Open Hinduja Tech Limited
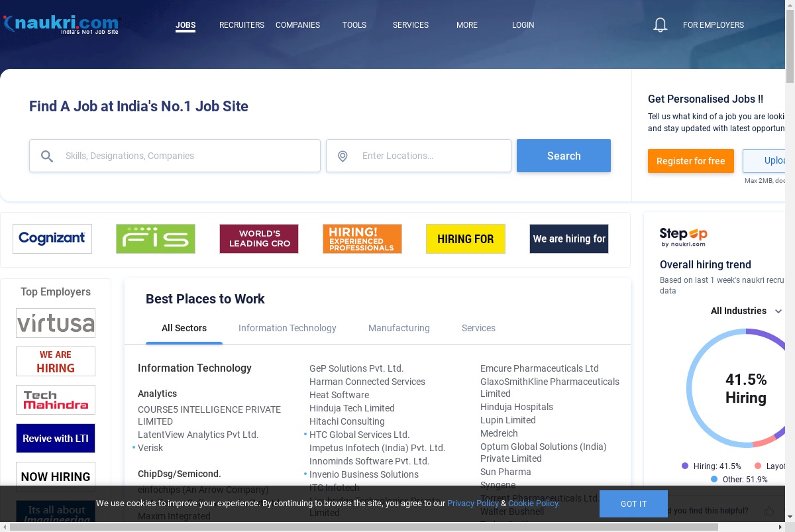The image size is (795, 532). [x=352, y=408]
